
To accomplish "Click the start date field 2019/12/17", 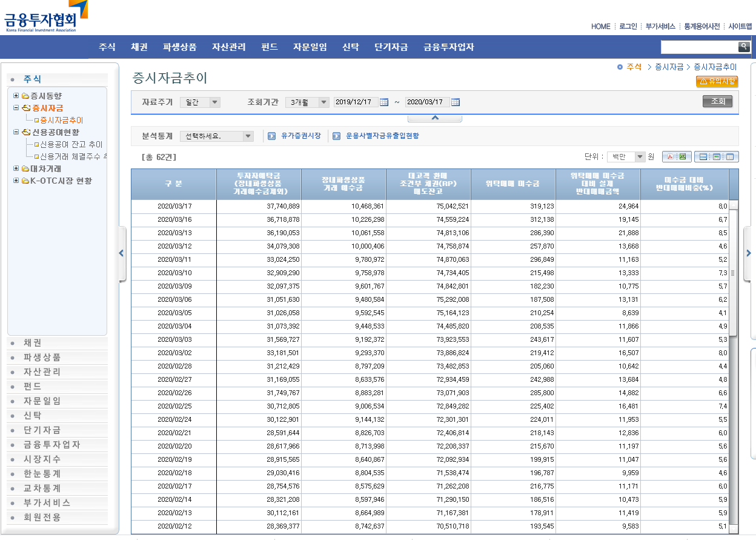I will tap(356, 102).
